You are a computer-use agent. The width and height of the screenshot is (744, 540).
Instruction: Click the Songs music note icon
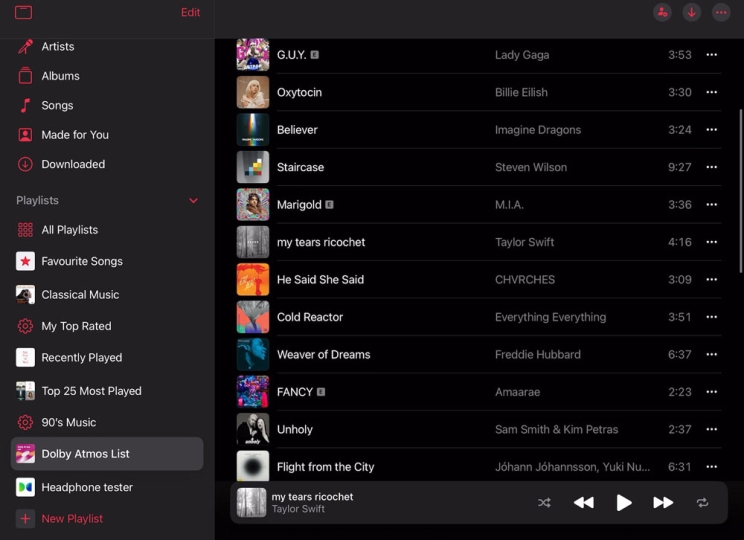point(25,105)
